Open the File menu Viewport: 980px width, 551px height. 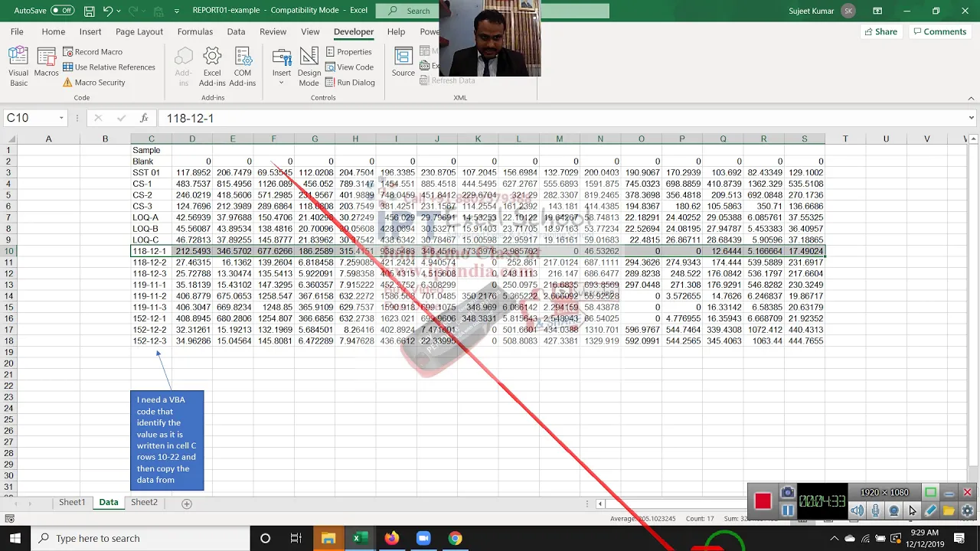click(x=17, y=31)
